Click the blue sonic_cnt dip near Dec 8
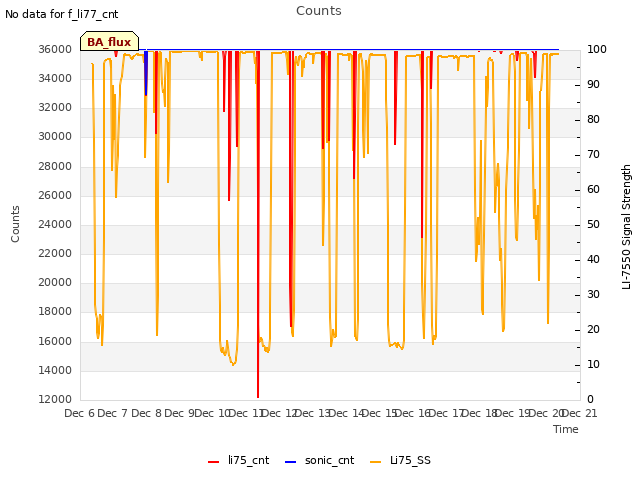The height and width of the screenshot is (480, 640). (x=146, y=73)
